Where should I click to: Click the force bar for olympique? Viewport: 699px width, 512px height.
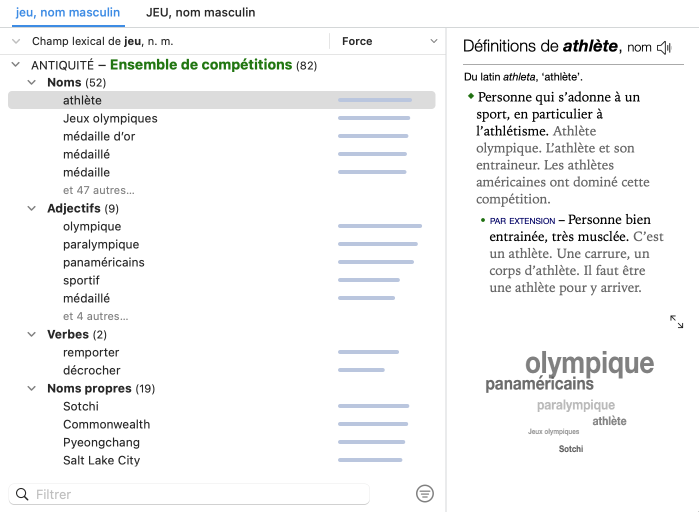click(379, 227)
